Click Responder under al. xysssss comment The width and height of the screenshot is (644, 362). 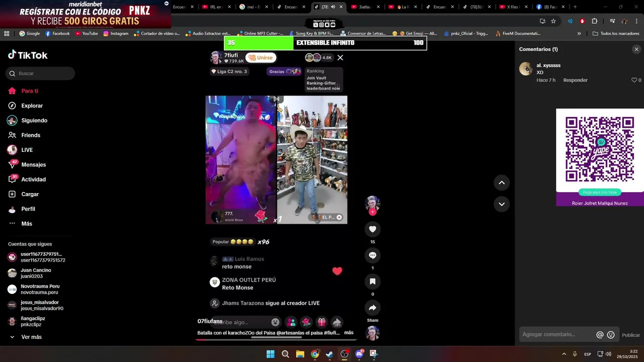point(575,80)
